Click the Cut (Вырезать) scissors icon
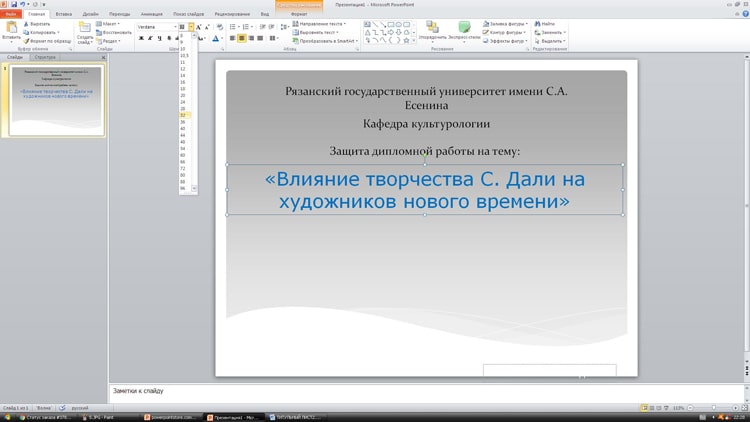 click(x=26, y=24)
